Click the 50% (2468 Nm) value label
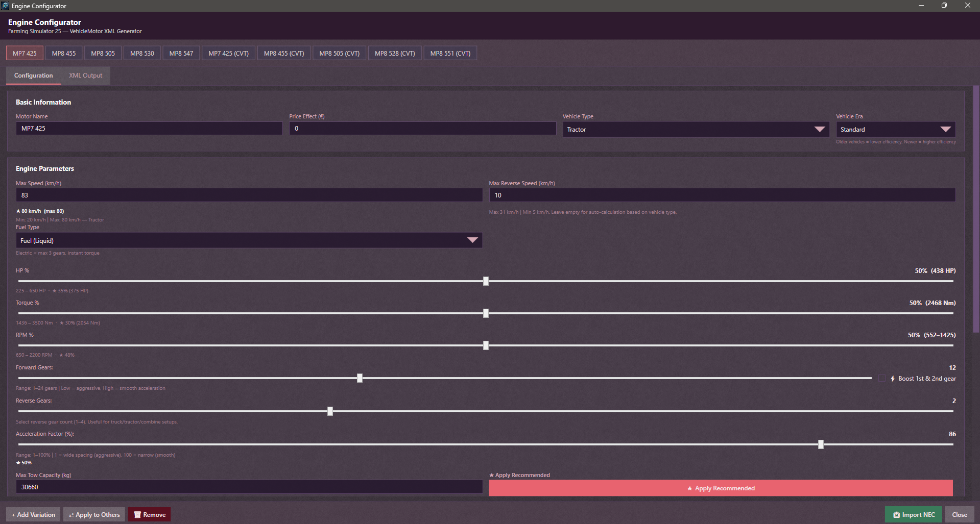Image resolution: width=980 pixels, height=524 pixels. [933, 303]
